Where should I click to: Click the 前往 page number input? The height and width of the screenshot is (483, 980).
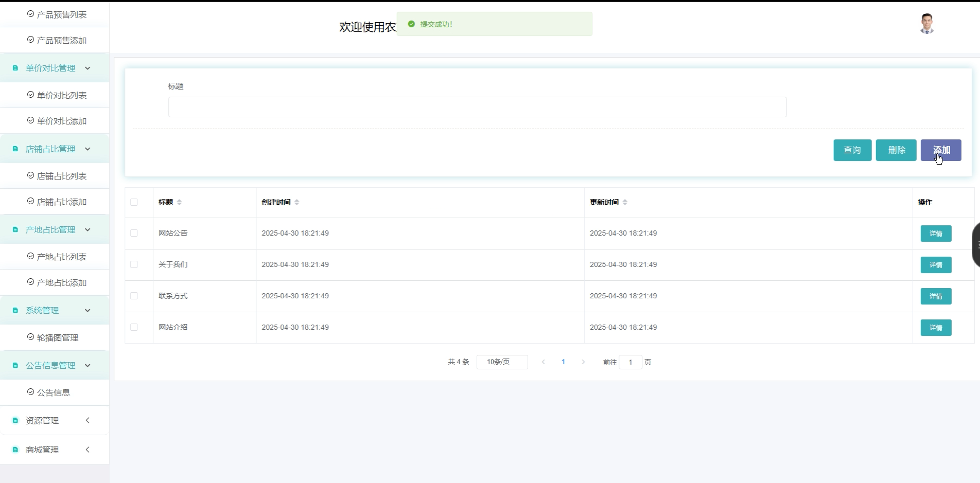point(630,362)
